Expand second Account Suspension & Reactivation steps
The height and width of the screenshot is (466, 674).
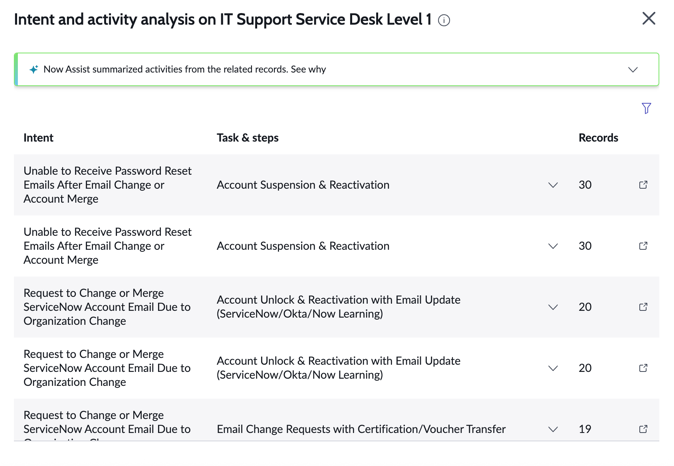pyautogui.click(x=553, y=246)
